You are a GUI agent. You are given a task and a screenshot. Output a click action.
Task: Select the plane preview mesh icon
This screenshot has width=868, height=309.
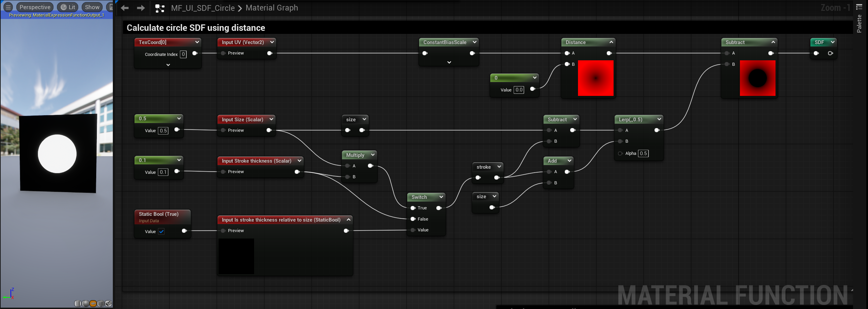pos(93,304)
